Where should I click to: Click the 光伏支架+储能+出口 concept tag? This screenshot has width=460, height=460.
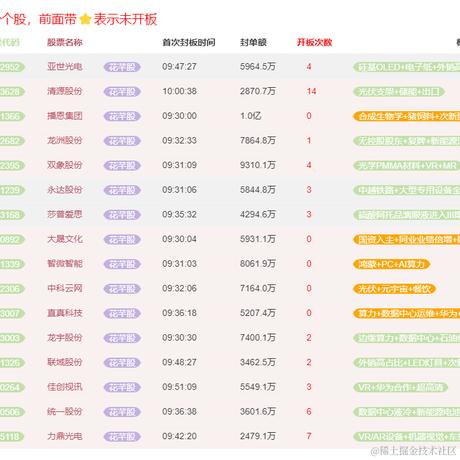pos(399,92)
